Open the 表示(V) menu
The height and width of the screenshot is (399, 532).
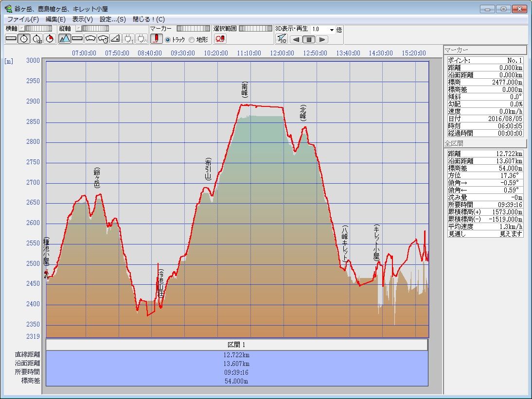pyautogui.click(x=82, y=19)
